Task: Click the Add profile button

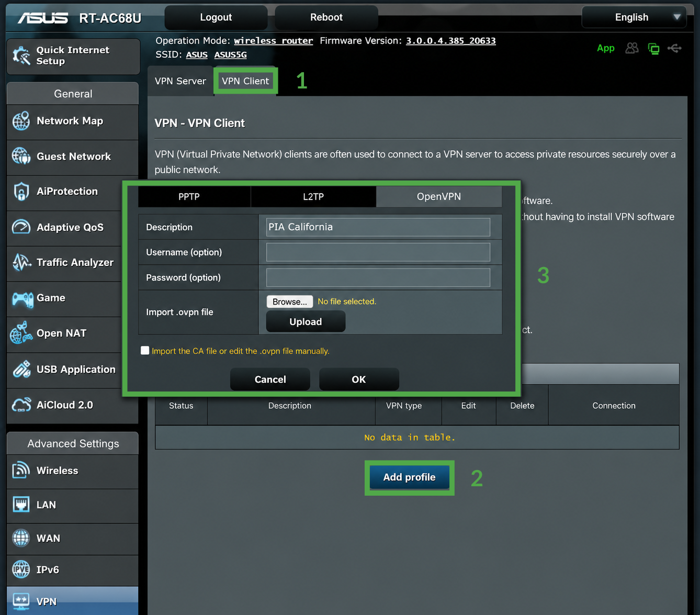Action: [409, 477]
